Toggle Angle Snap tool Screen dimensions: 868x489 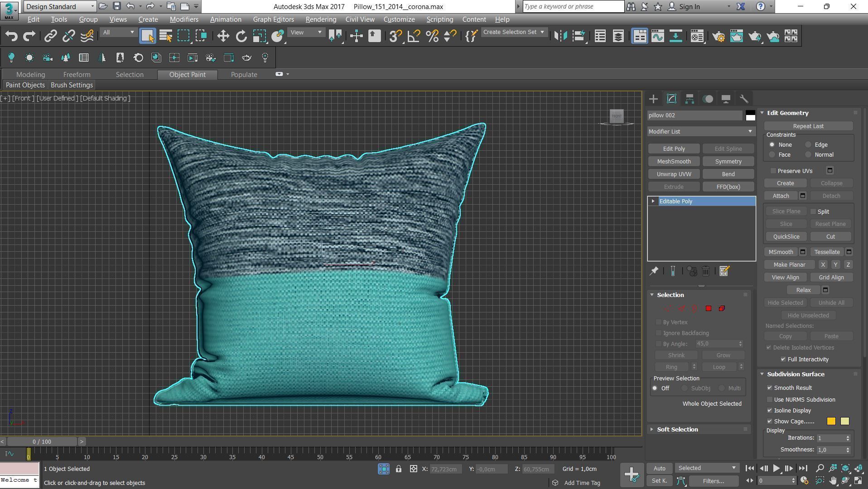point(414,36)
